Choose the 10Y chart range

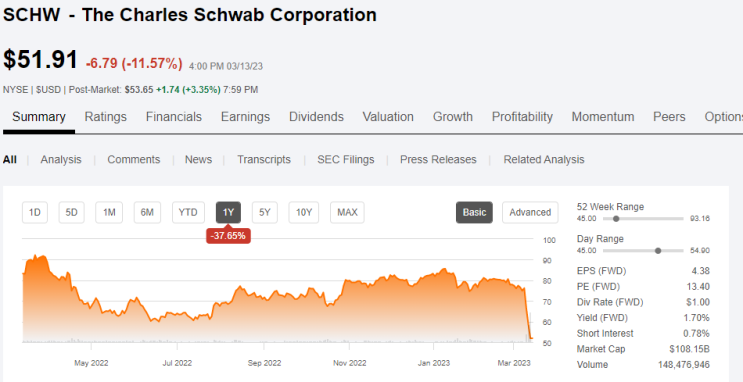pos(304,212)
